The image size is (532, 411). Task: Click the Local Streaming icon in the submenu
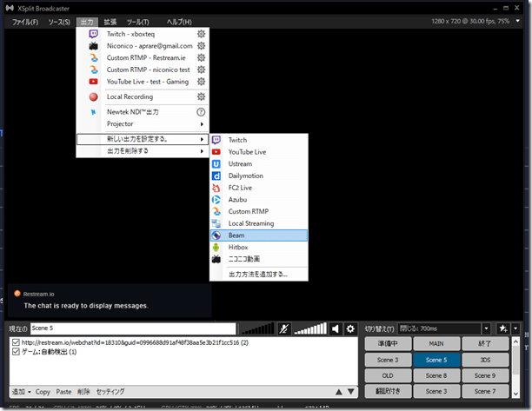pos(216,223)
